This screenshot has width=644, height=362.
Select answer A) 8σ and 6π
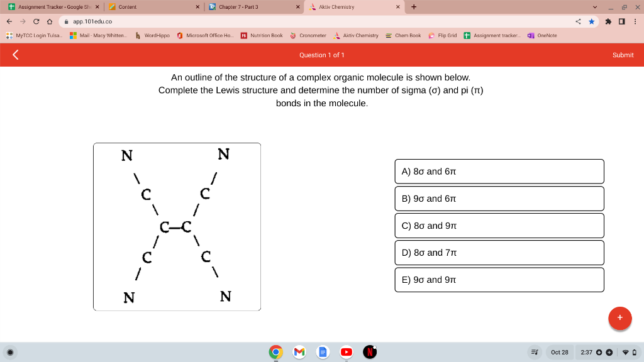pos(499,171)
